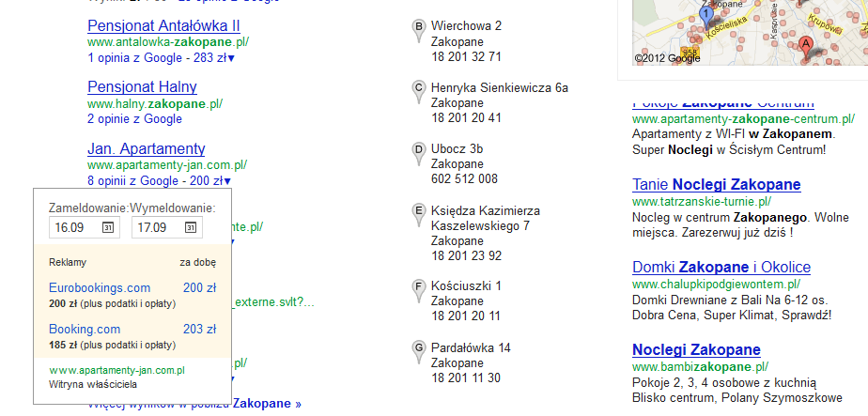
Task: Open Jan. Apartamenty result link
Action: (146, 148)
